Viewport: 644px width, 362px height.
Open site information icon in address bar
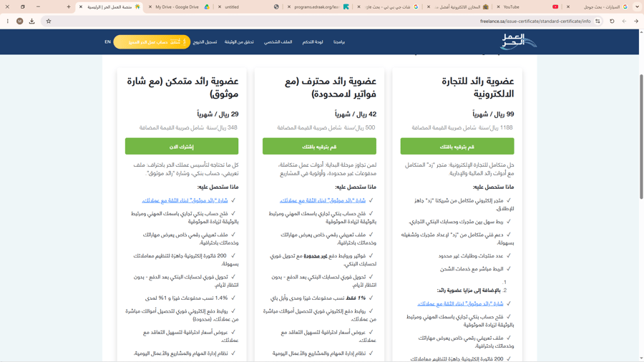(597, 21)
